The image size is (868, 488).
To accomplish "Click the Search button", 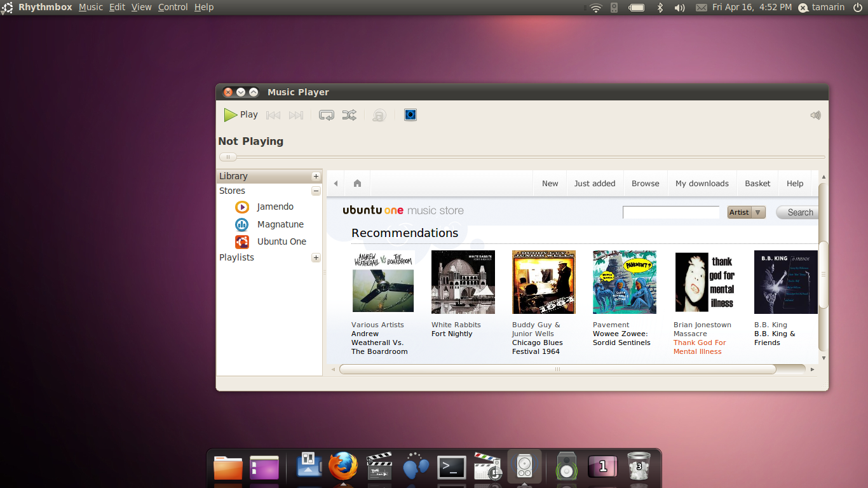I will [x=798, y=212].
